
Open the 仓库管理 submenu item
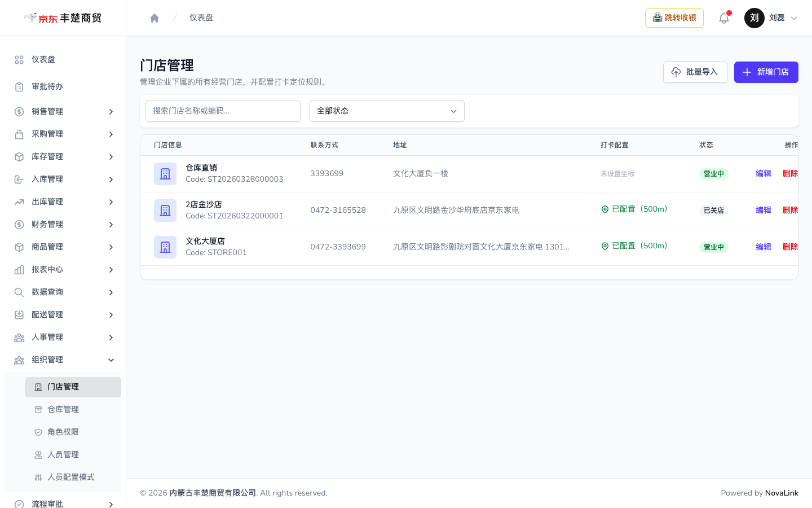(73, 410)
